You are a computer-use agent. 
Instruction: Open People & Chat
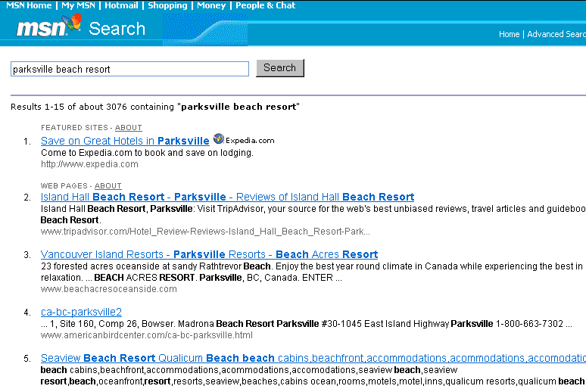pos(265,5)
